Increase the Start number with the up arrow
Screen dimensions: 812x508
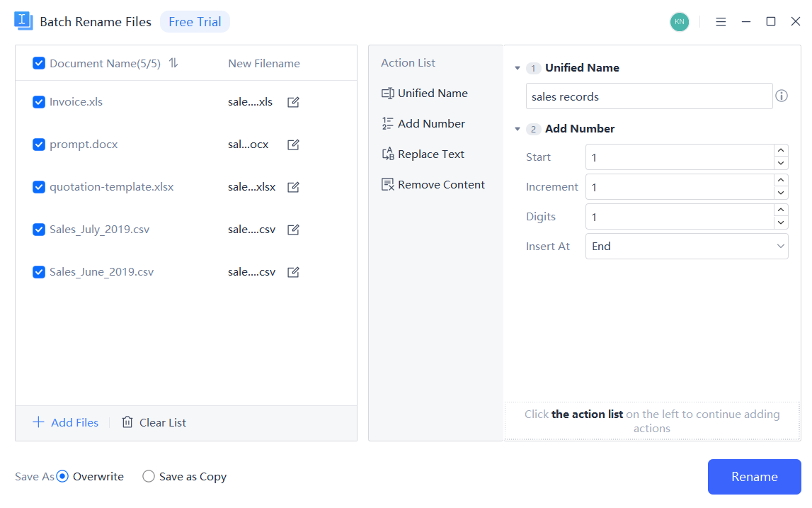point(781,151)
